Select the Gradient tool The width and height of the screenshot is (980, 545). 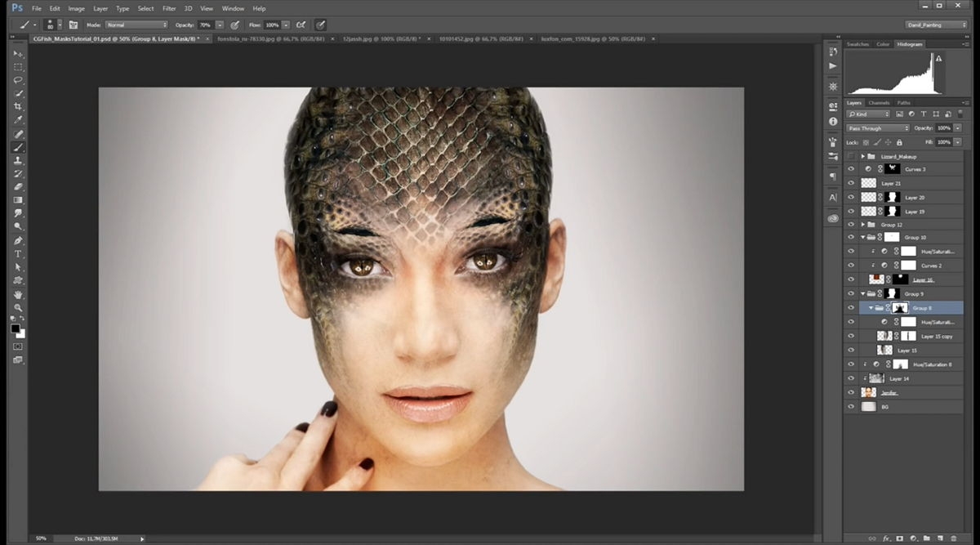tap(18, 200)
